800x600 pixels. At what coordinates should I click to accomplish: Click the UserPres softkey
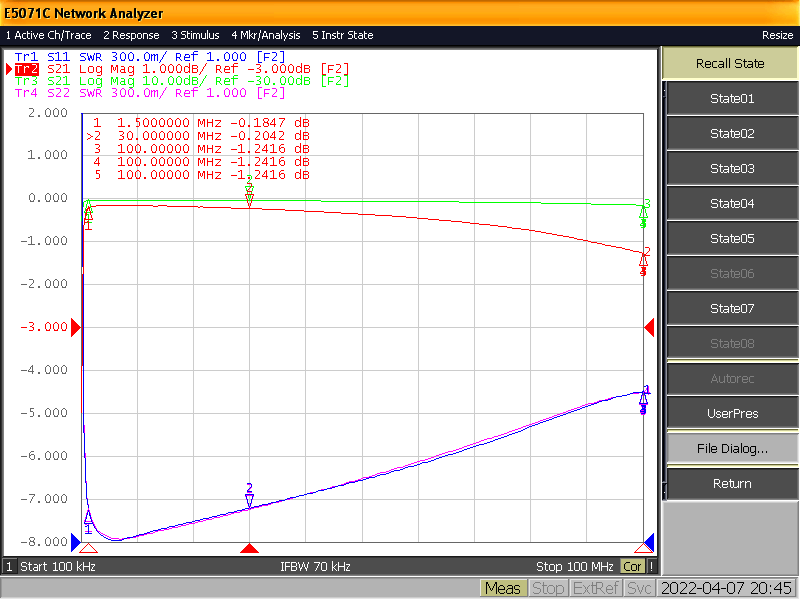(732, 414)
